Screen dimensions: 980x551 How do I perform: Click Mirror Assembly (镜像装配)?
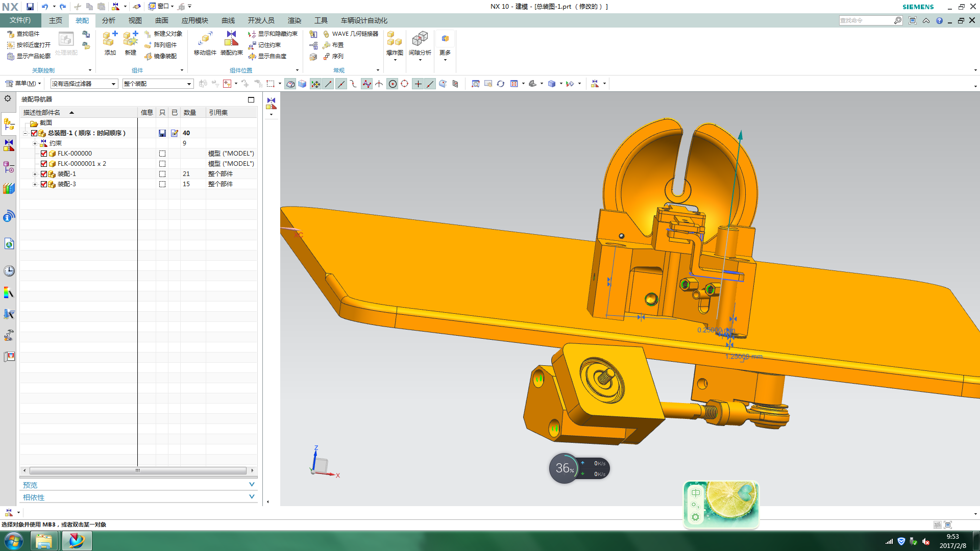click(x=160, y=56)
